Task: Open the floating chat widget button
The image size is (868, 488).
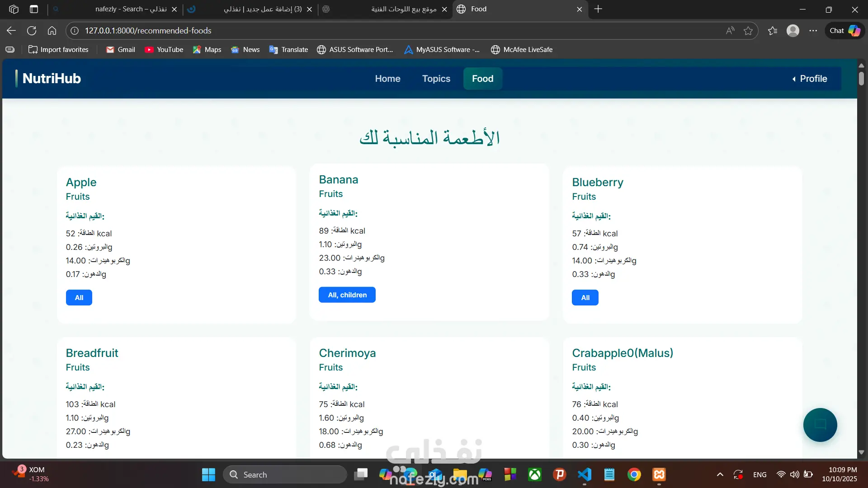Action: pyautogui.click(x=820, y=425)
